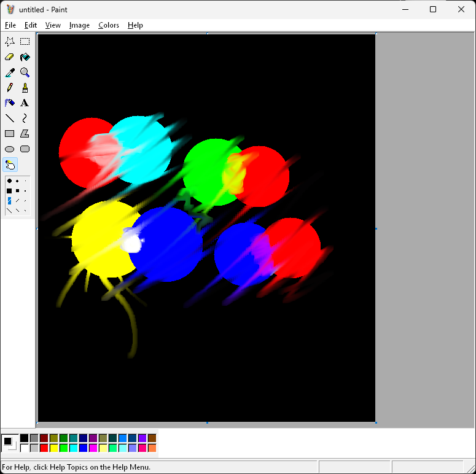Open the View menu

[x=53, y=25]
